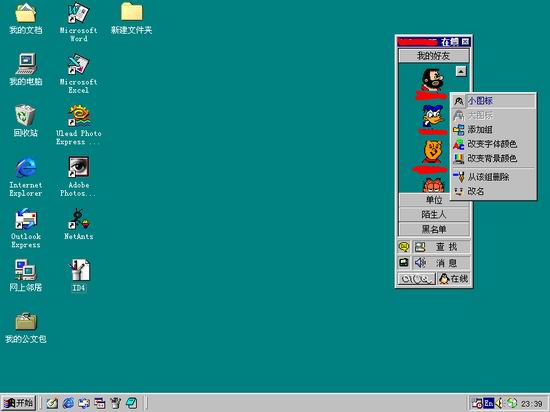The height and width of the screenshot is (412, 550).
Task: Expand the 黑名单 group
Action: point(434,229)
